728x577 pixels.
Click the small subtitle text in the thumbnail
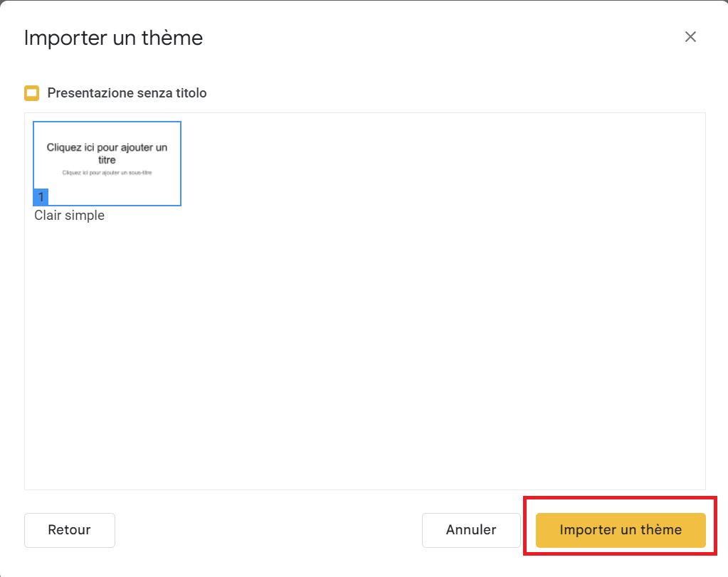point(107,173)
